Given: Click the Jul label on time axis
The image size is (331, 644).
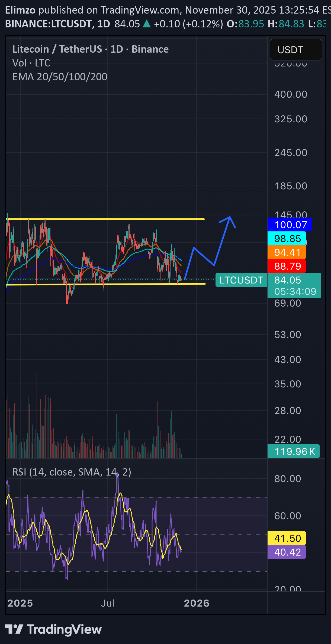Looking at the screenshot, I should tap(108, 603).
